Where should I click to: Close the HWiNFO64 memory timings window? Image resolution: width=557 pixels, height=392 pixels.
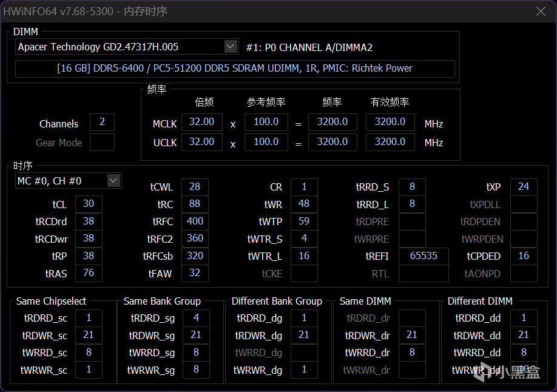pos(541,12)
